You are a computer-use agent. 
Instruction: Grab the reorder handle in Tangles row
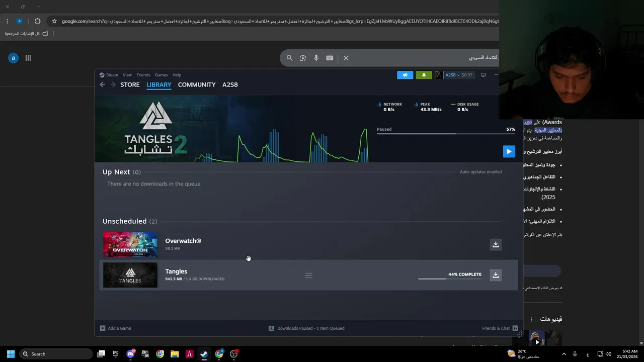[308, 276]
